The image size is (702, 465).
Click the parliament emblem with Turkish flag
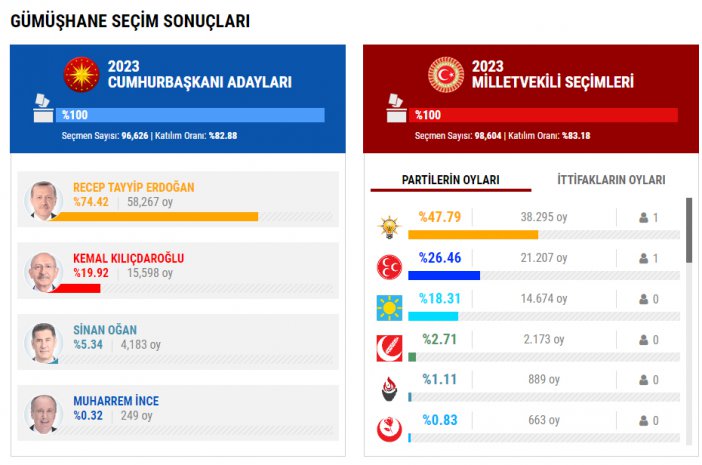point(447,74)
